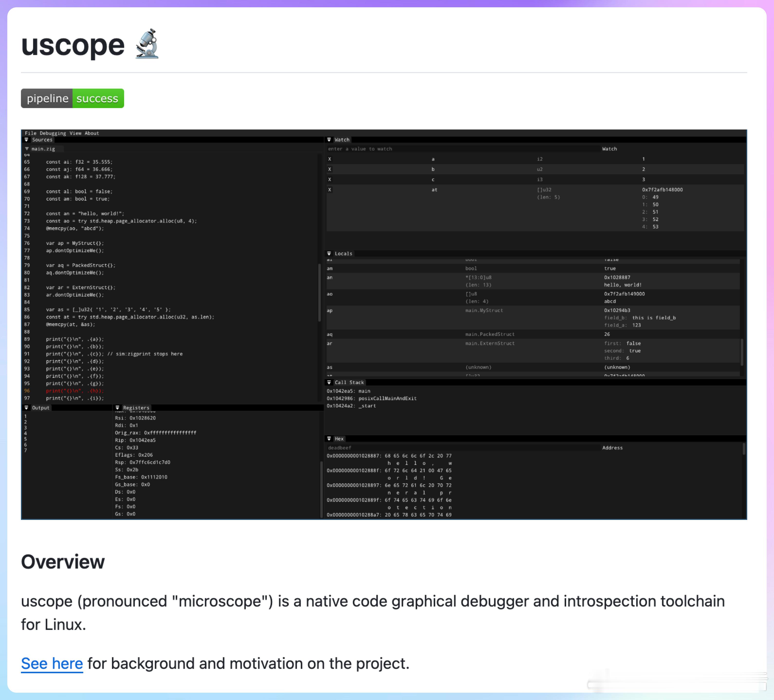The width and height of the screenshot is (774, 700).
Task: Click the Sources panel vertical scrollbar
Action: click(319, 293)
